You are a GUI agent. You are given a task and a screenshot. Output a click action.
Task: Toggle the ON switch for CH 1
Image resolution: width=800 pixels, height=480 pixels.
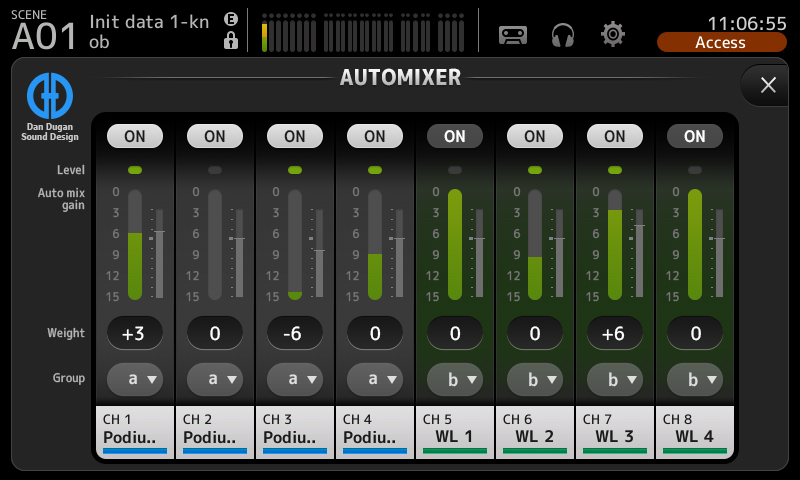click(x=135, y=136)
